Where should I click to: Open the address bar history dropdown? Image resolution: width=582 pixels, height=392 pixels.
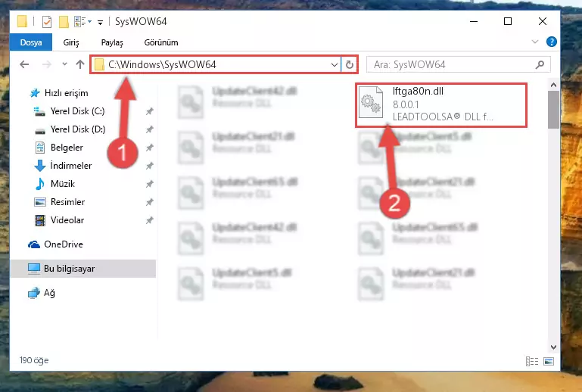[x=334, y=65]
